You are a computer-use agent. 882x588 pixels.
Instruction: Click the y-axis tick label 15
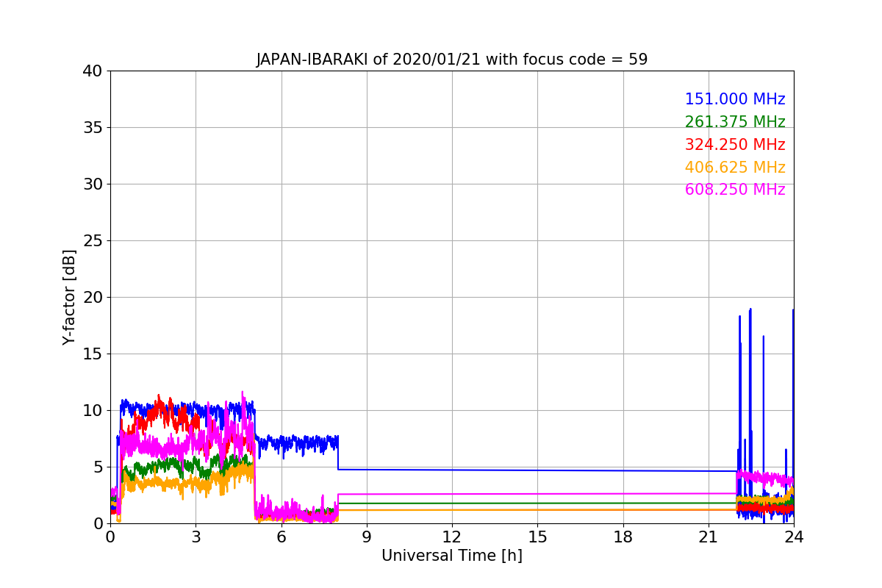point(93,354)
